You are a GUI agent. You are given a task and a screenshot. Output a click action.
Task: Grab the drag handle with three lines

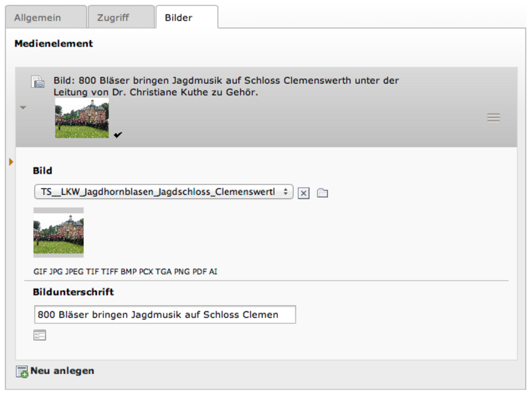[493, 118]
